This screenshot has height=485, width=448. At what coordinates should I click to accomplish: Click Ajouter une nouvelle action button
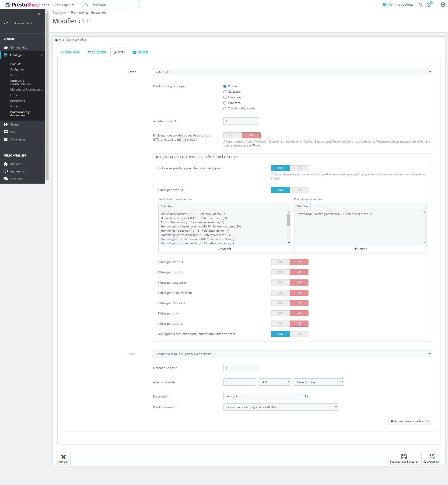point(410,421)
